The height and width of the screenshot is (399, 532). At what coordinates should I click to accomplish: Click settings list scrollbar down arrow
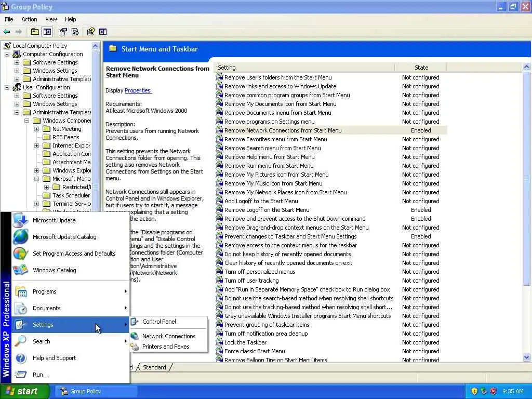point(527,357)
